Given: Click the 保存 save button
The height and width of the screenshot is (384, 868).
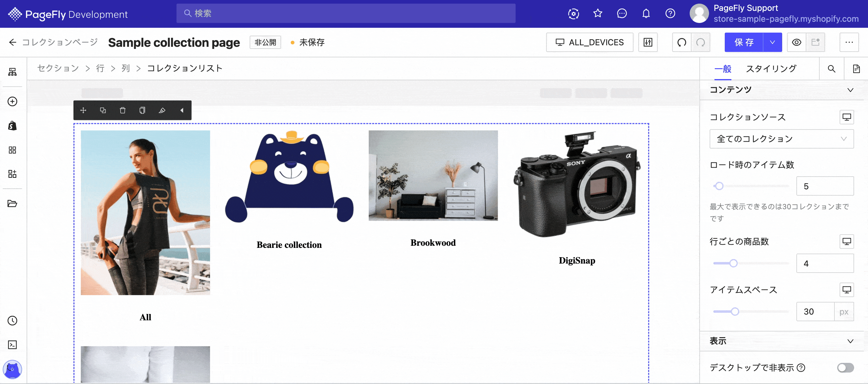Looking at the screenshot, I should click(x=744, y=42).
